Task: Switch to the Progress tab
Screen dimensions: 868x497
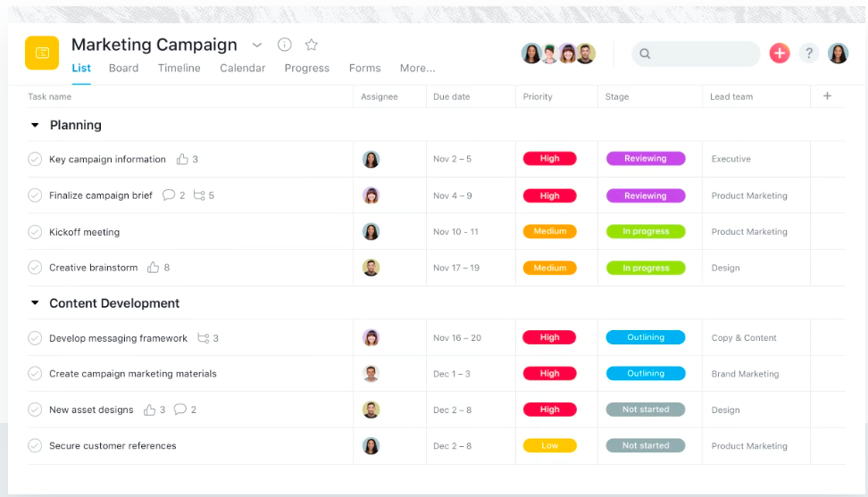Action: 306,68
